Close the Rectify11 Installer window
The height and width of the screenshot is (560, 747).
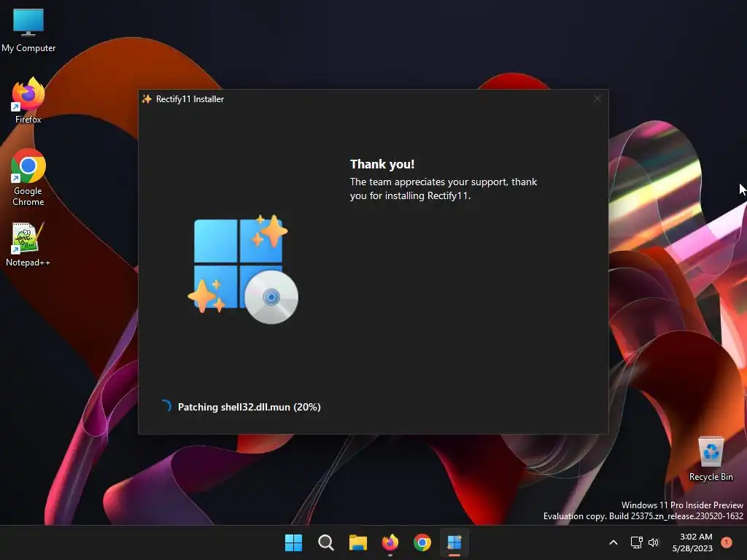tap(597, 98)
